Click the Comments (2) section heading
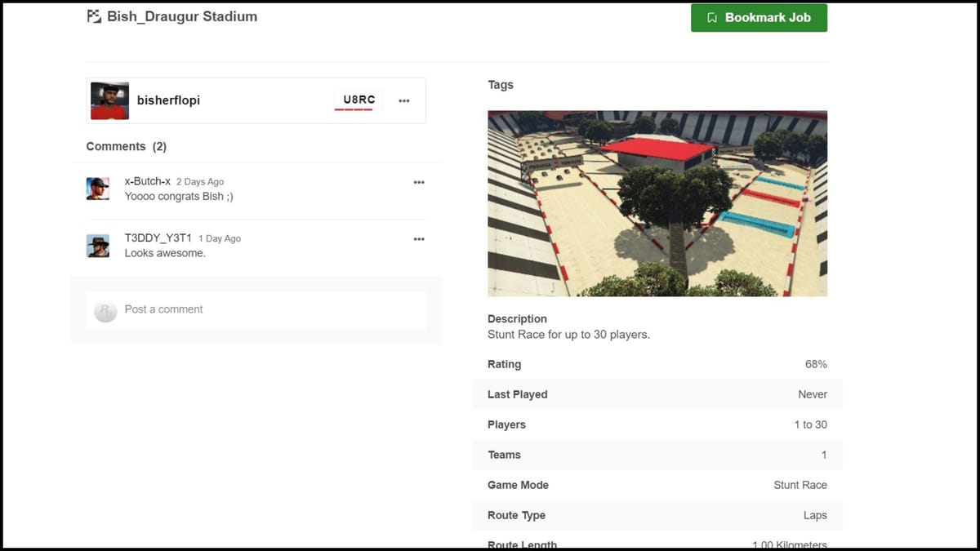 coord(126,146)
